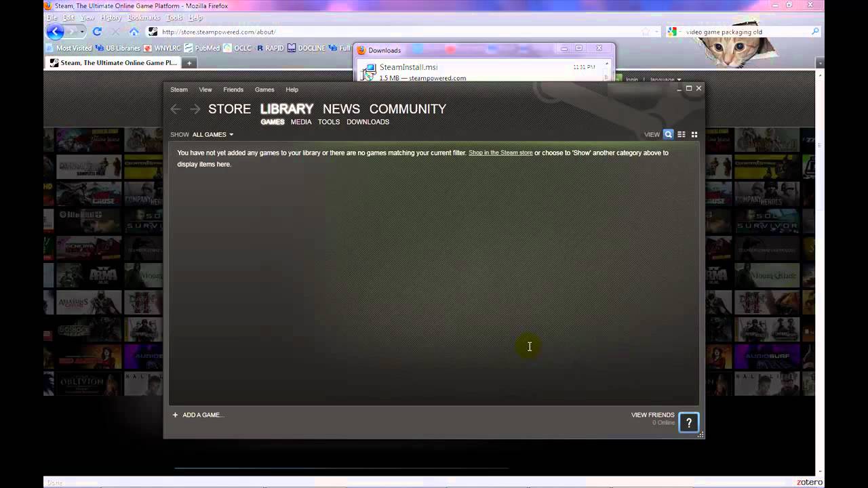Image resolution: width=868 pixels, height=488 pixels.
Task: Open RAPID bookmark
Action: (x=270, y=48)
